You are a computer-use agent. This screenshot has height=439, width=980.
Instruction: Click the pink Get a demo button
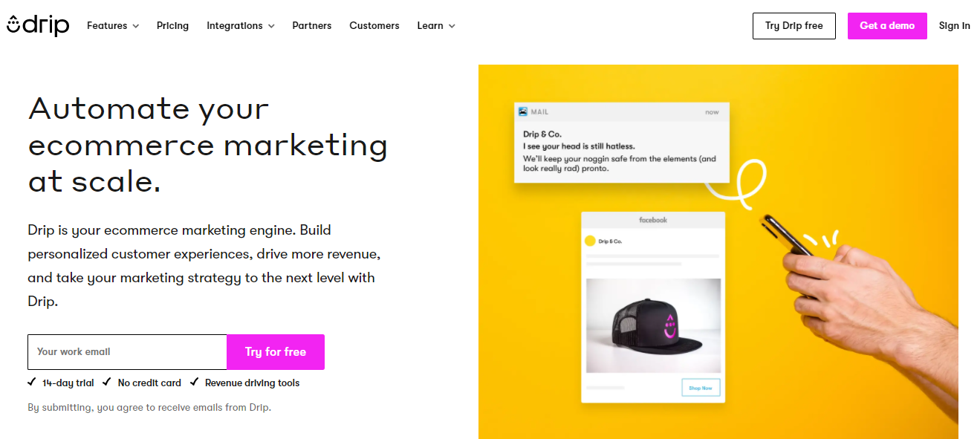coord(887,26)
